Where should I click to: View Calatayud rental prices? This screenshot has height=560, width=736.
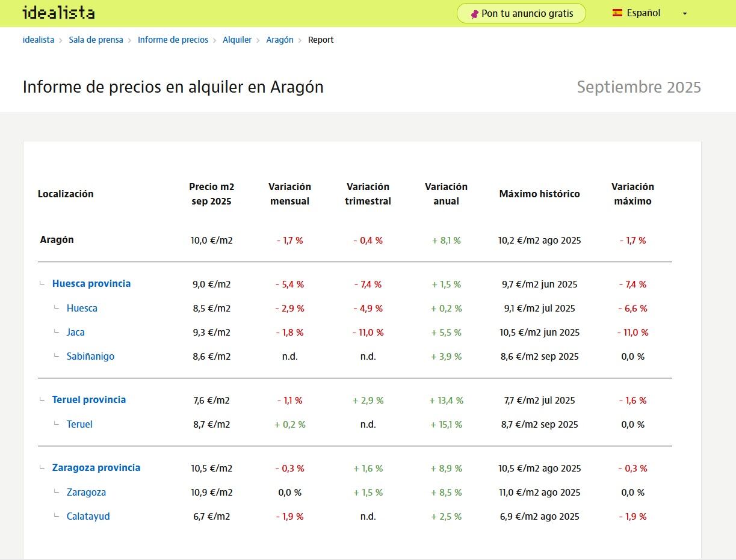pos(88,516)
